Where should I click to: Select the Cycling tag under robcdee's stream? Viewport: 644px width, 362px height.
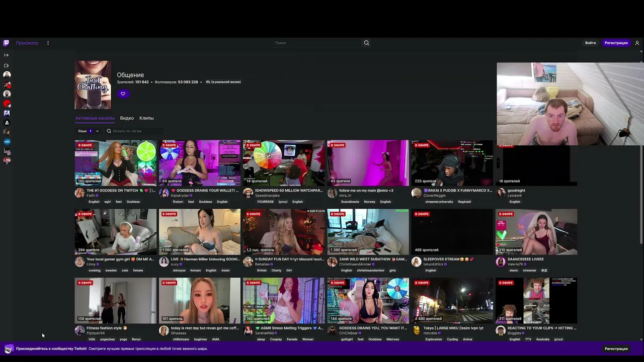click(x=452, y=339)
